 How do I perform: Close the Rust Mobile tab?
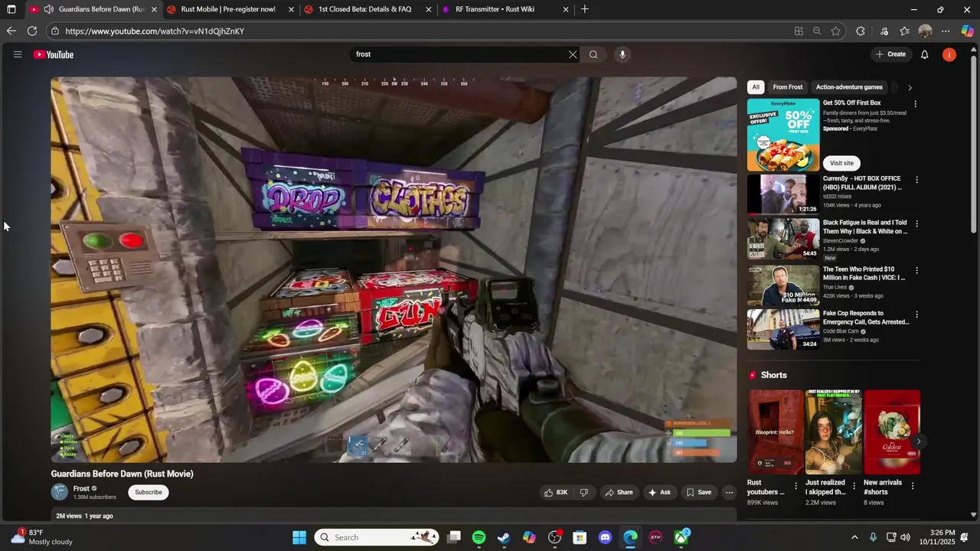coord(291,9)
